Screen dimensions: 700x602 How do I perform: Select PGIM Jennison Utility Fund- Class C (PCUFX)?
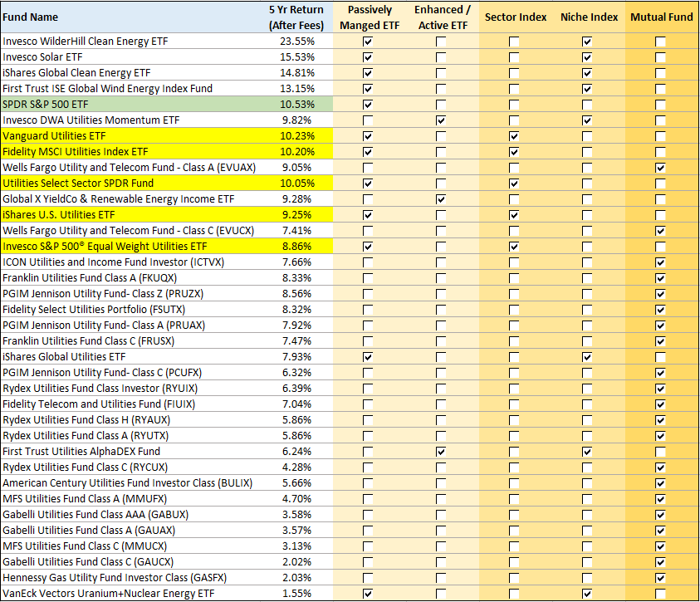pos(131,373)
